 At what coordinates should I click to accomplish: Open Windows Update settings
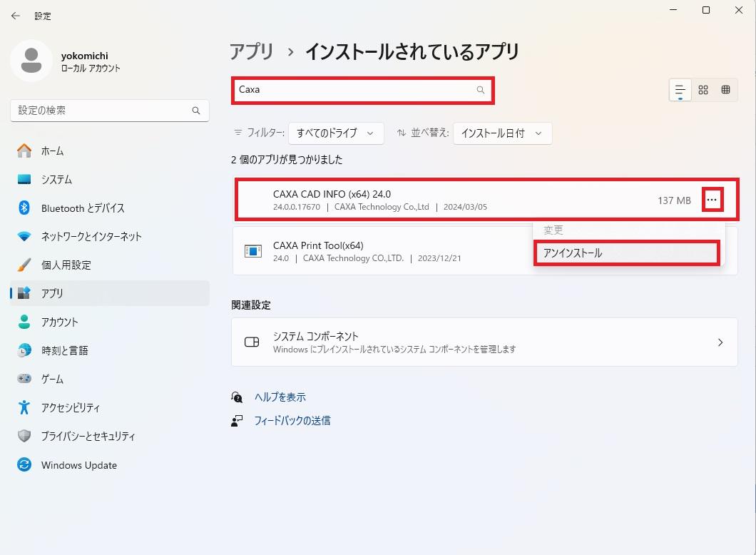[78, 465]
